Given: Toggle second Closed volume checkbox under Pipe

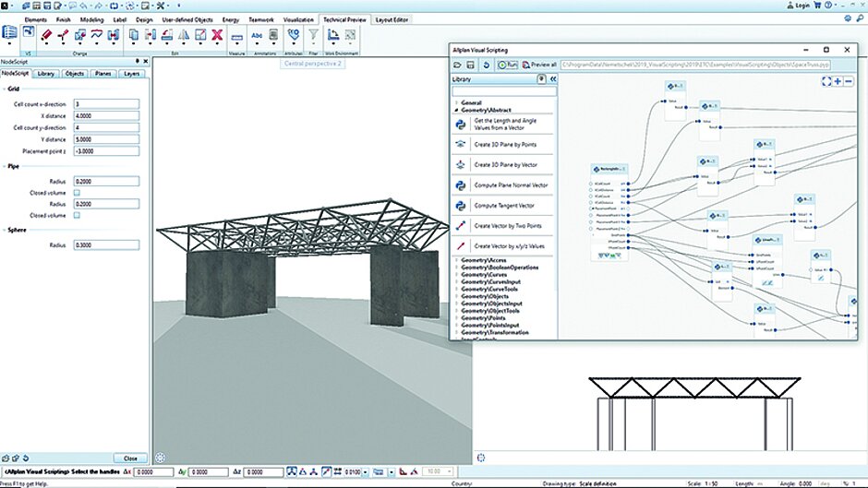Looking at the screenshot, I should pyautogui.click(x=77, y=215).
